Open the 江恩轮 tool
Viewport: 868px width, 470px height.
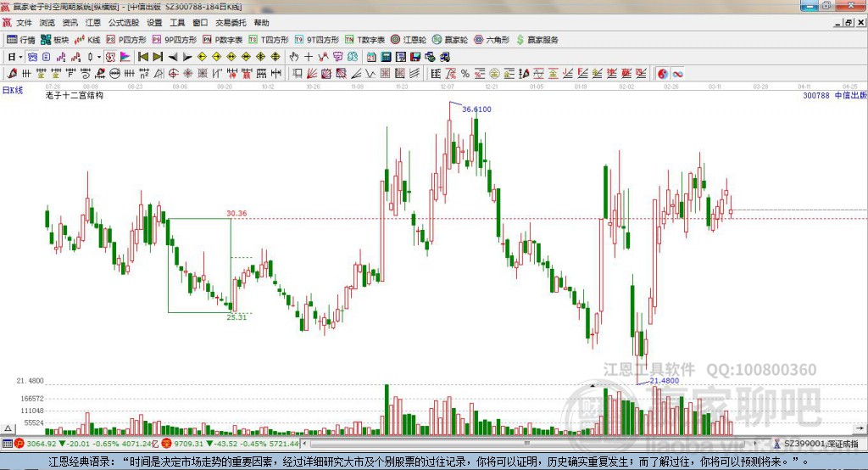click(x=409, y=39)
